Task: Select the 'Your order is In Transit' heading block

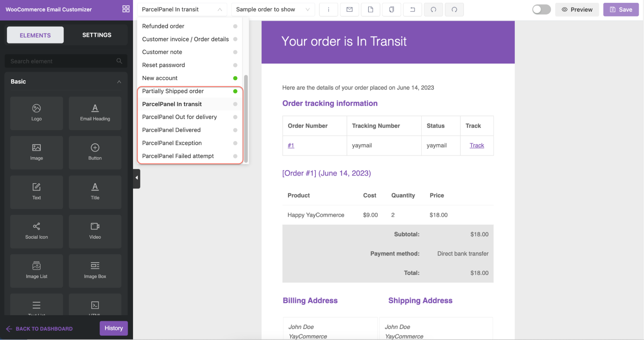Action: click(388, 42)
